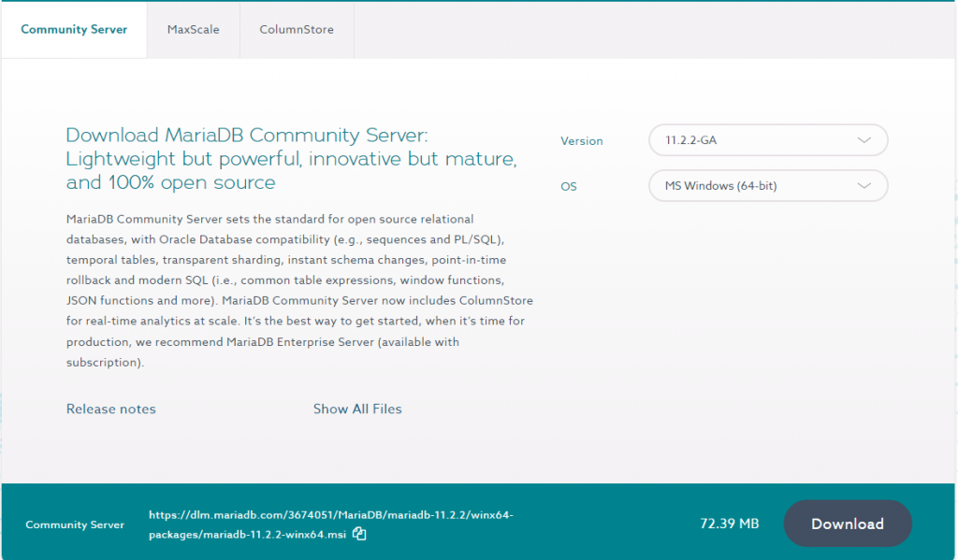958x560 pixels.
Task: Open the mariadb-11.2.2-winx64.msi download URL
Action: coord(334,524)
